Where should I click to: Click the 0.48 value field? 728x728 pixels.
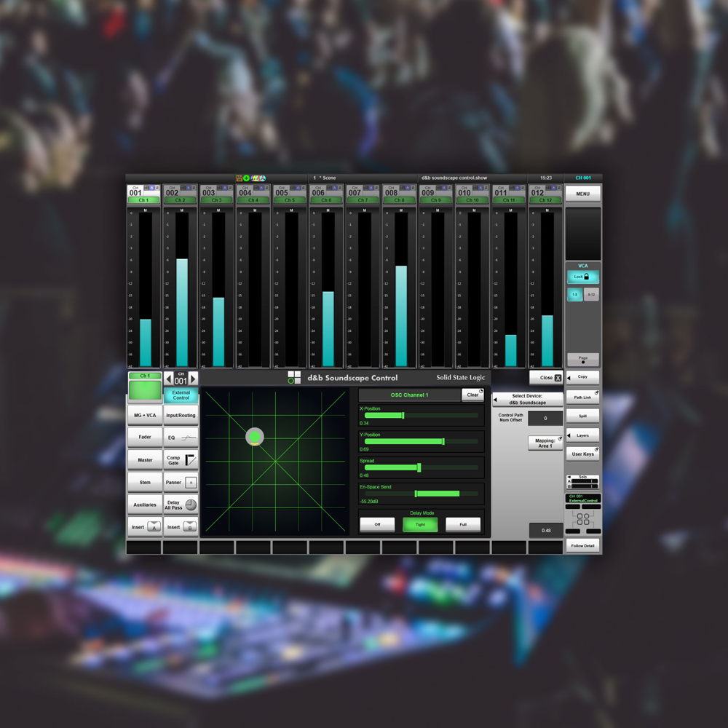pyautogui.click(x=546, y=530)
